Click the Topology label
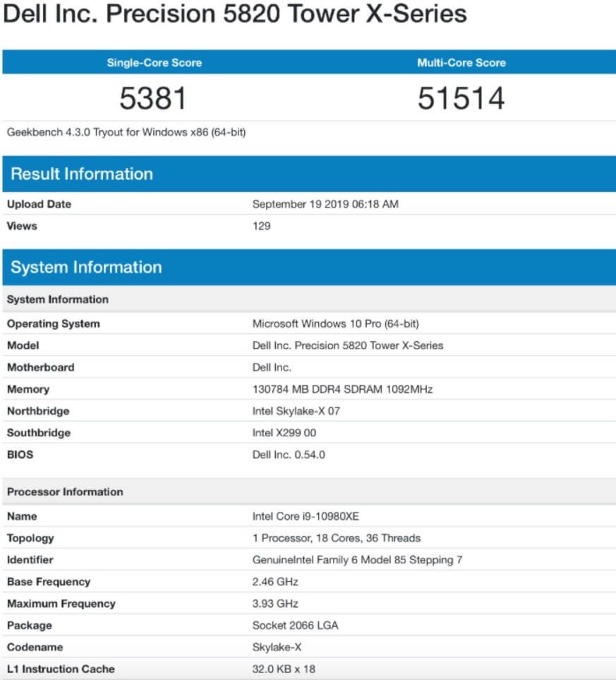The image size is (616, 680). [x=30, y=538]
